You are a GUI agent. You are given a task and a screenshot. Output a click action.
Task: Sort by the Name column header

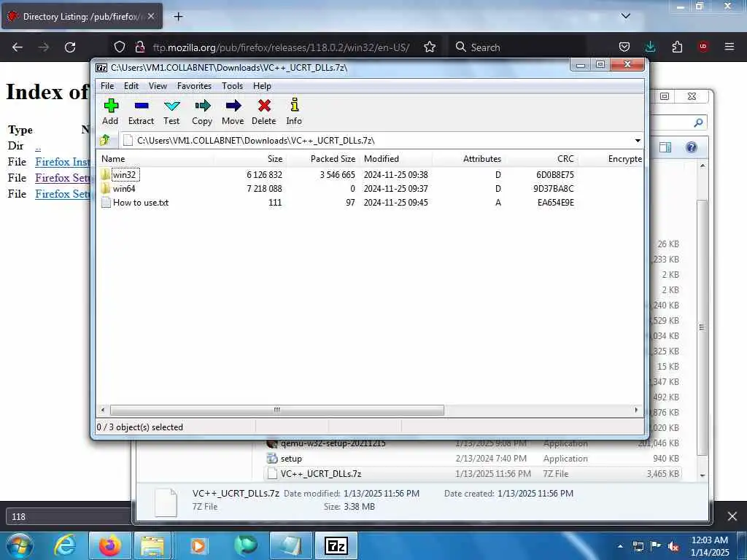155,158
